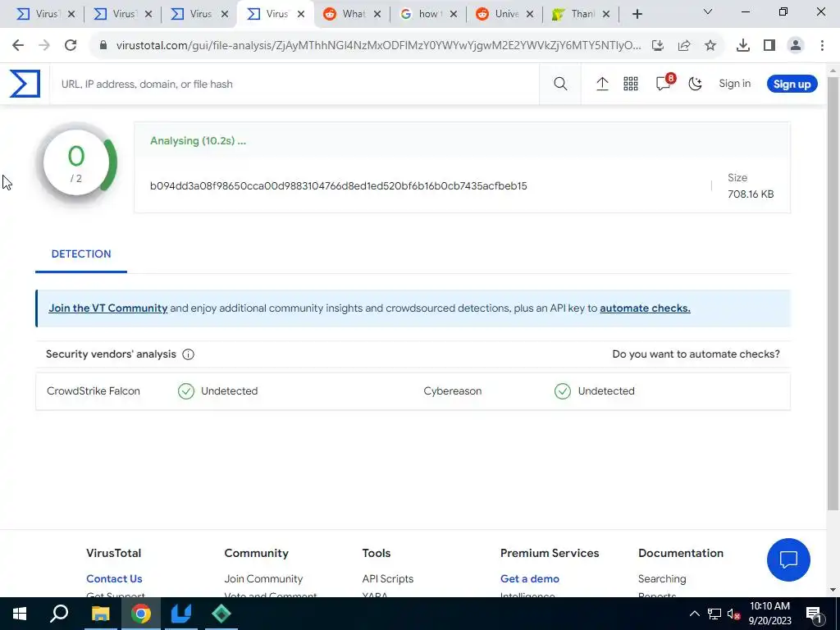This screenshot has height=630, width=840.
Task: Click the install app icon in address bar
Action: (658, 46)
